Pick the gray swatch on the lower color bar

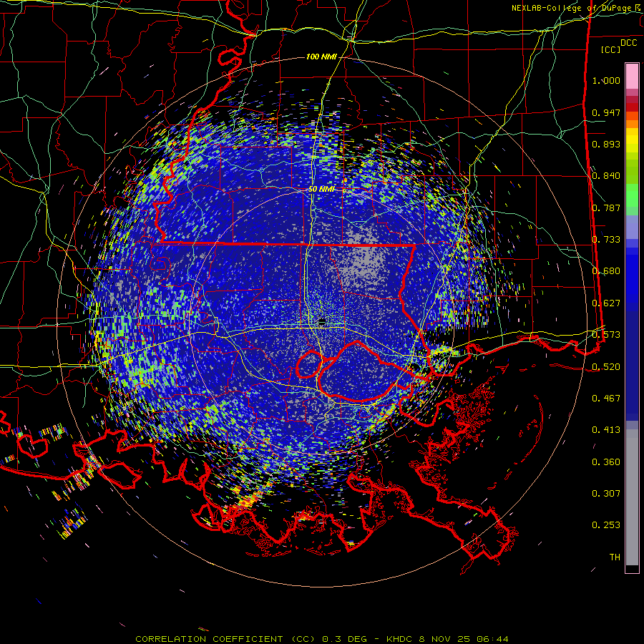point(632,497)
